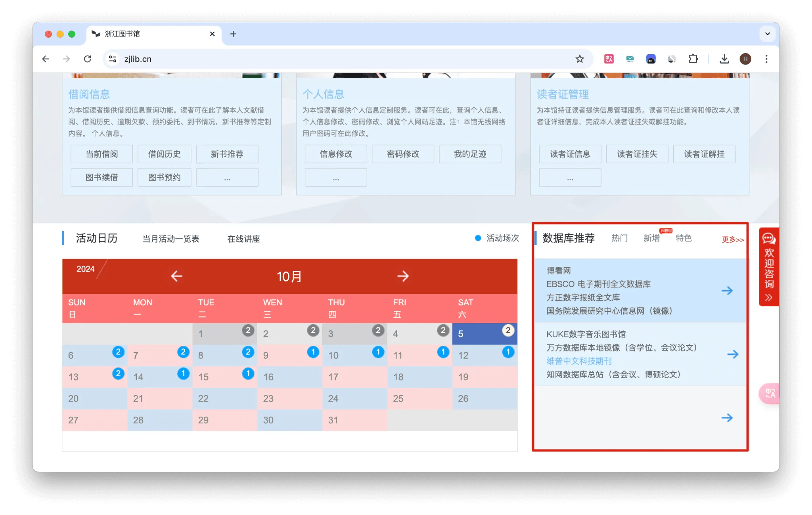This screenshot has height=515, width=812.
Task: Expand more options under 借阅信息 with ...
Action: click(x=227, y=177)
